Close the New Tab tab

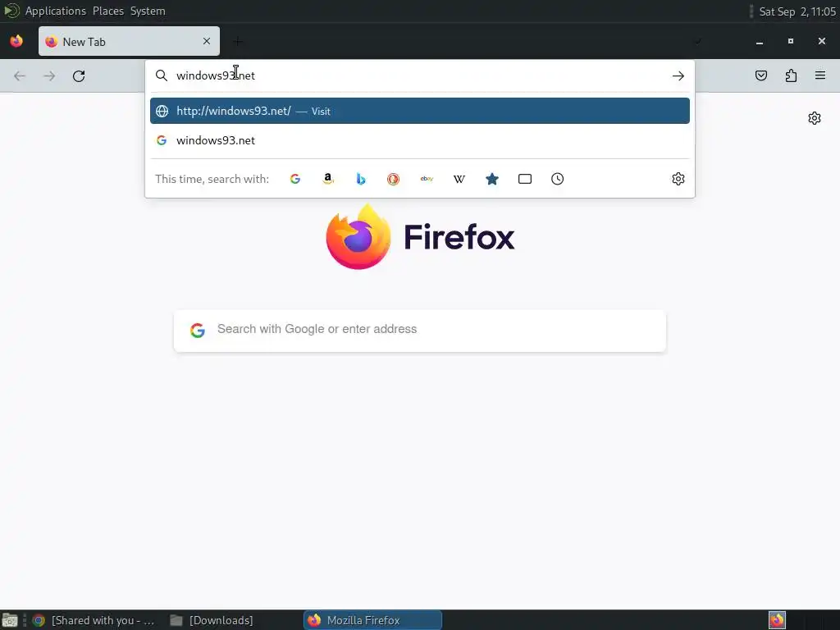coord(207,41)
